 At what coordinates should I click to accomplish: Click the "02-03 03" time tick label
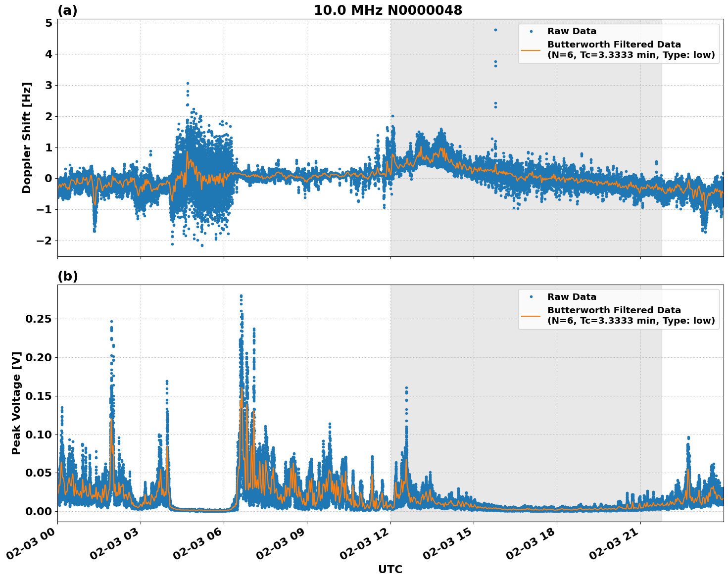coord(114,543)
